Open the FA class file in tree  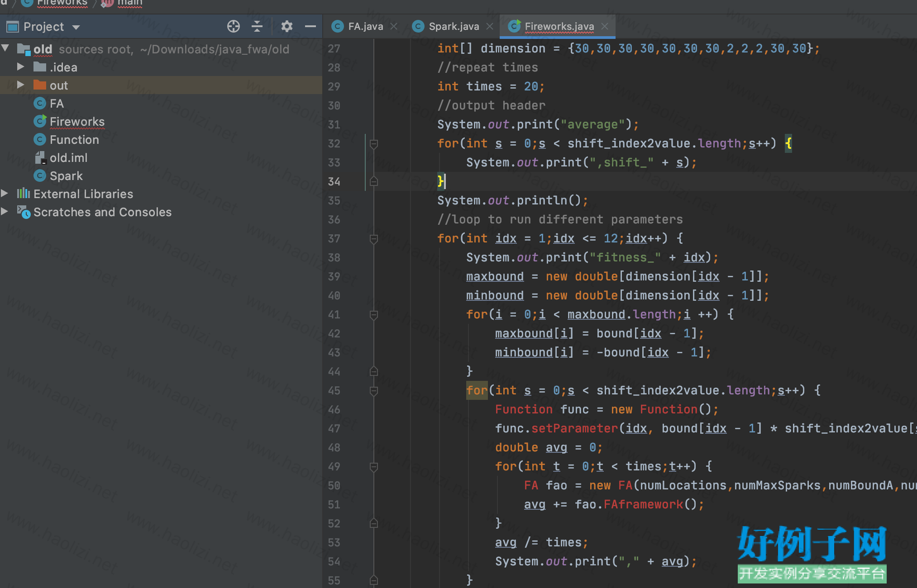click(57, 104)
